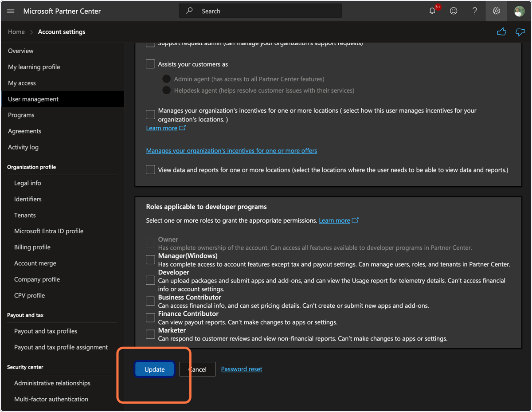The height and width of the screenshot is (412, 532).
Task: Click the Payout and tax section heading
Action: (x=25, y=315)
